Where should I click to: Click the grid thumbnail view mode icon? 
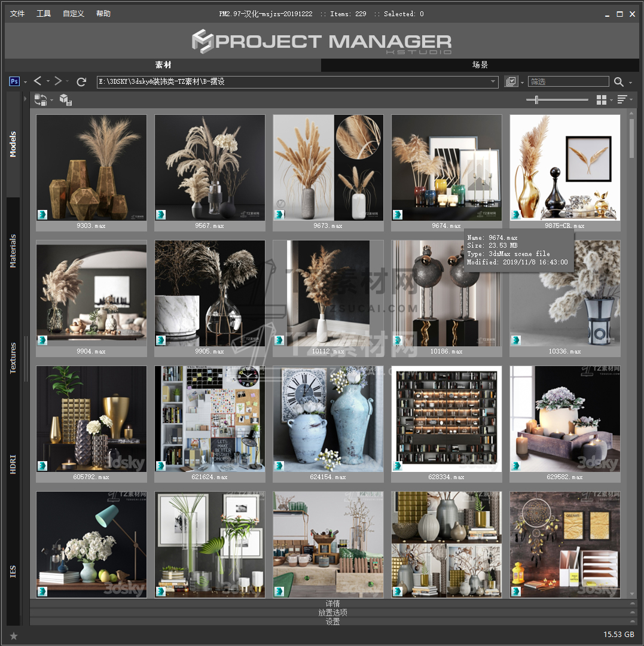602,100
